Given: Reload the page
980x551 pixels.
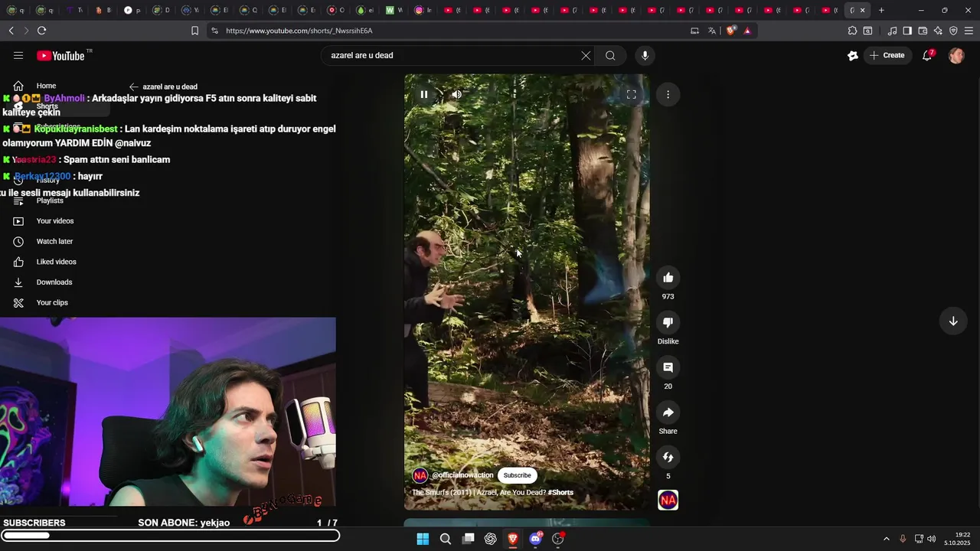Looking at the screenshot, I should [41, 31].
